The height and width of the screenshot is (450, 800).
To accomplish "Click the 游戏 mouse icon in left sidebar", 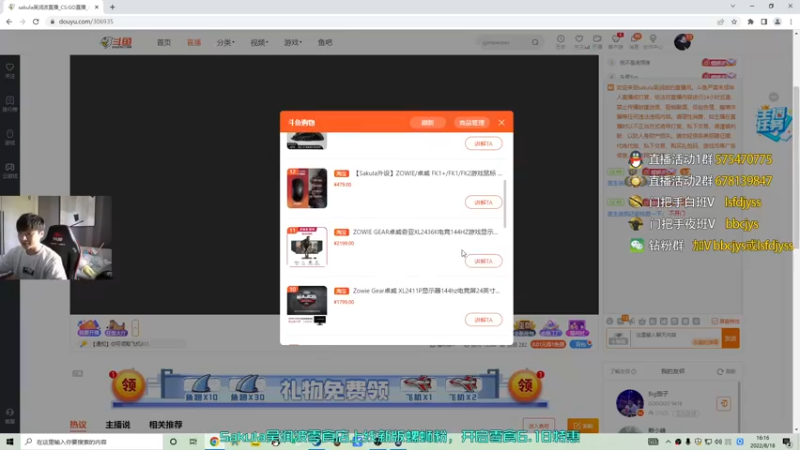I will [10, 137].
